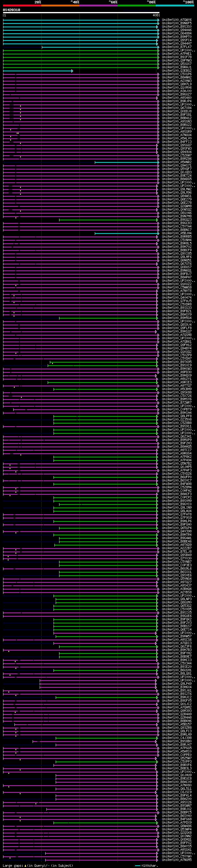Select the UniRef100_Q9LMW2 label

coord(177,189)
